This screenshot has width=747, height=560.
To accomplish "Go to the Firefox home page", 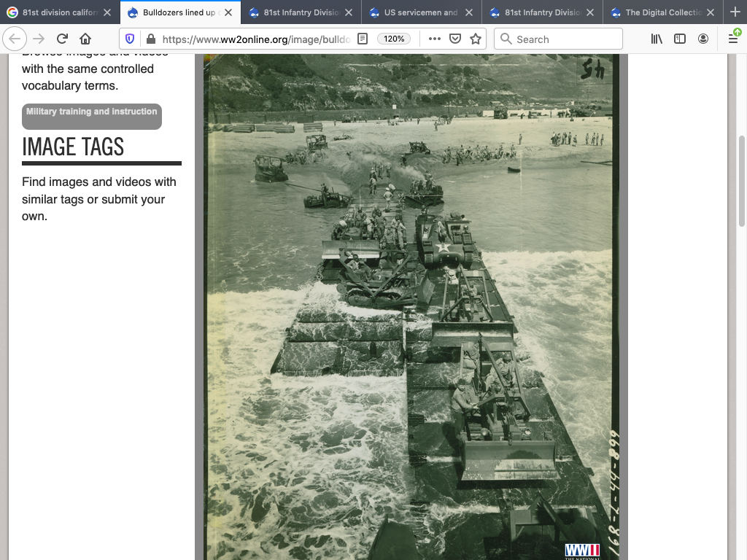I will point(85,39).
